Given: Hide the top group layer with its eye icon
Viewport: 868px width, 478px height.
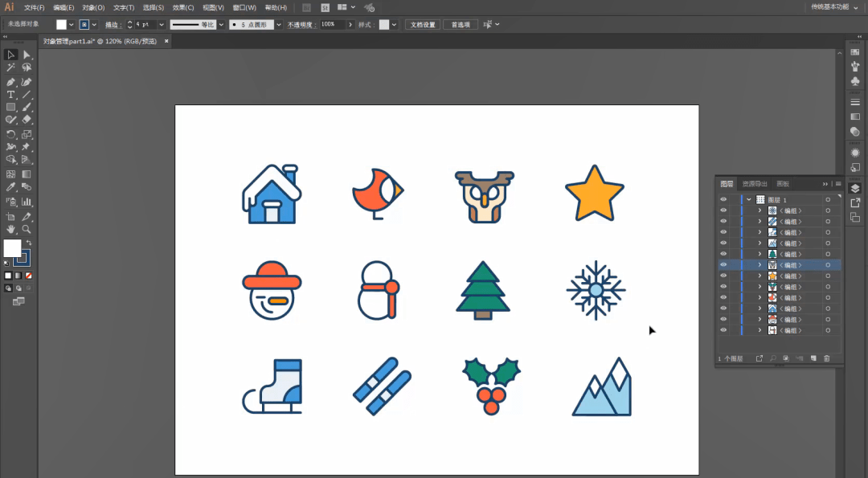Looking at the screenshot, I should click(723, 210).
